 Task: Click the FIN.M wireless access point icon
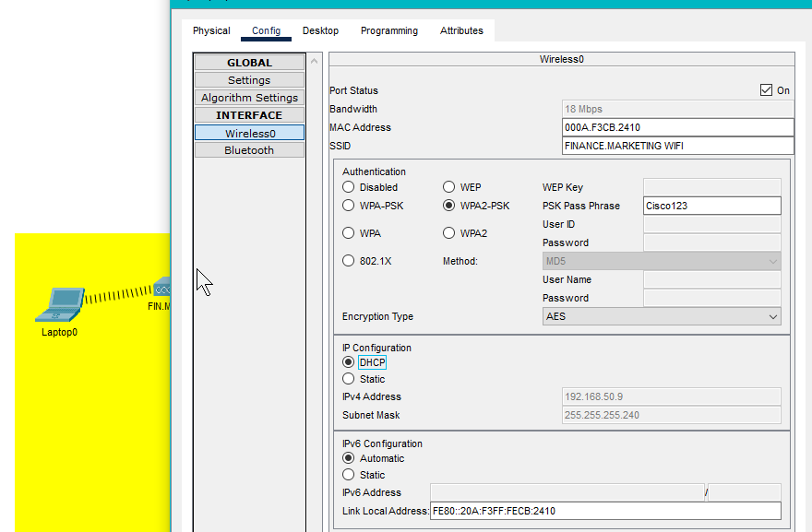click(x=162, y=288)
